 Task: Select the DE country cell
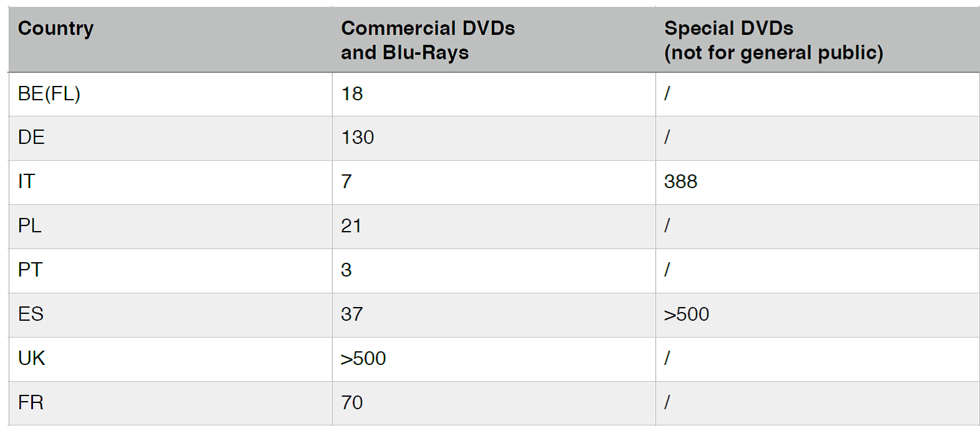31,138
